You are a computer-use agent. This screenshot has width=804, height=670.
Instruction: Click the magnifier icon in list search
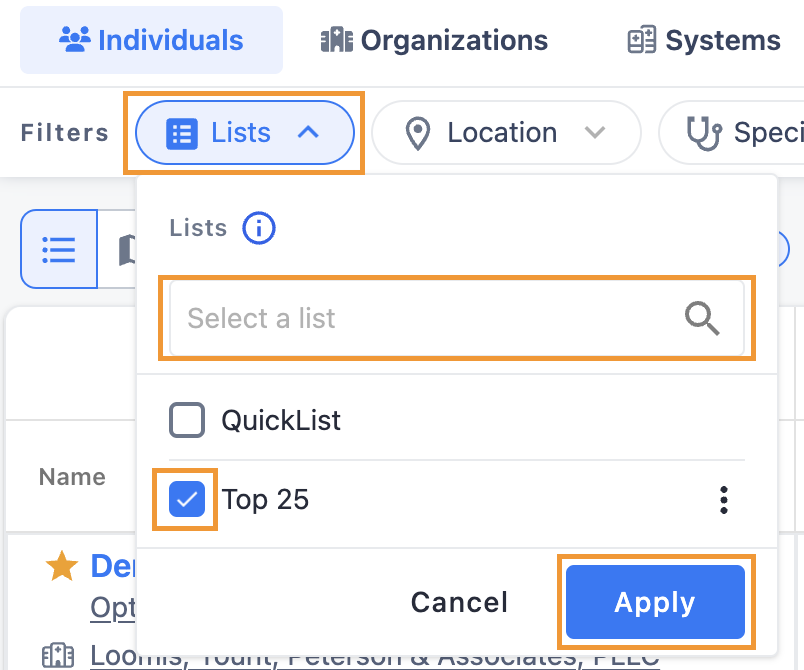[x=702, y=318]
